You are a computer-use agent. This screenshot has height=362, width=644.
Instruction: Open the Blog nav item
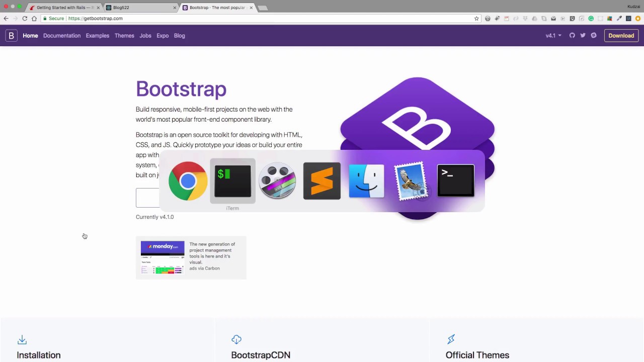click(180, 36)
